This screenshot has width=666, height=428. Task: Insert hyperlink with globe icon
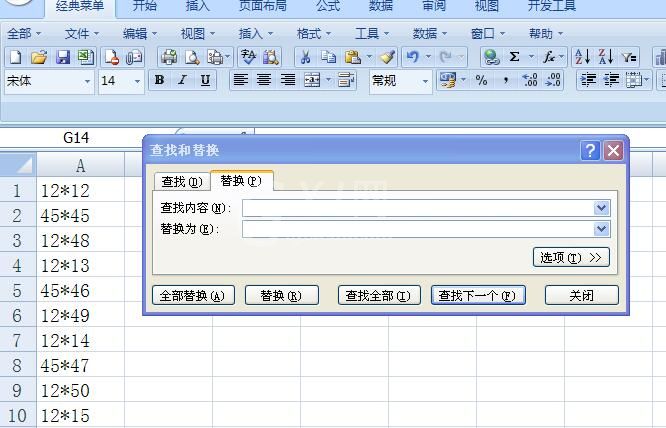[491, 57]
